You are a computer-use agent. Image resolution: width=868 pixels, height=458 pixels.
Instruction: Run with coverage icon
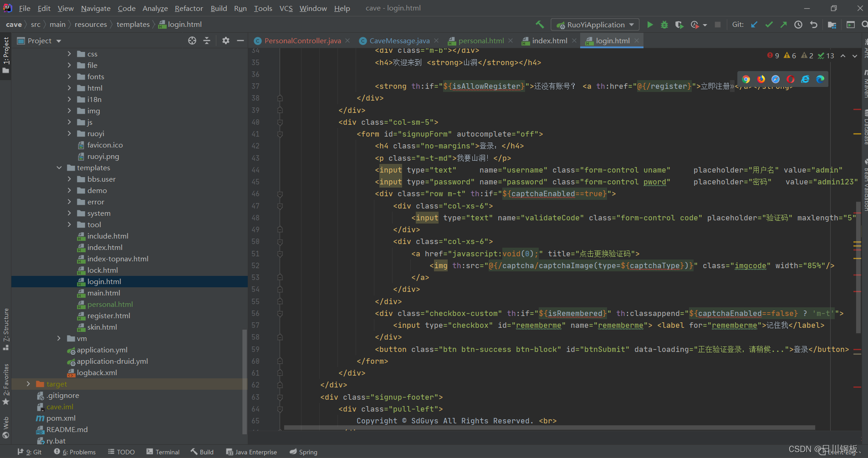point(679,25)
